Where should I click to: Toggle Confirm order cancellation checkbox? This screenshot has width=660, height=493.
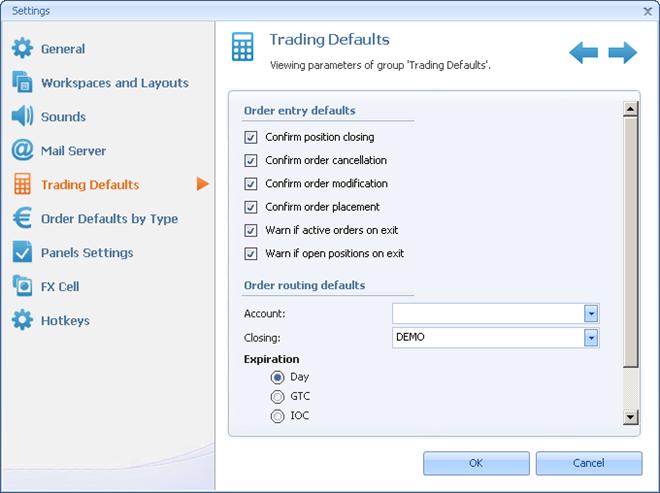[x=251, y=160]
